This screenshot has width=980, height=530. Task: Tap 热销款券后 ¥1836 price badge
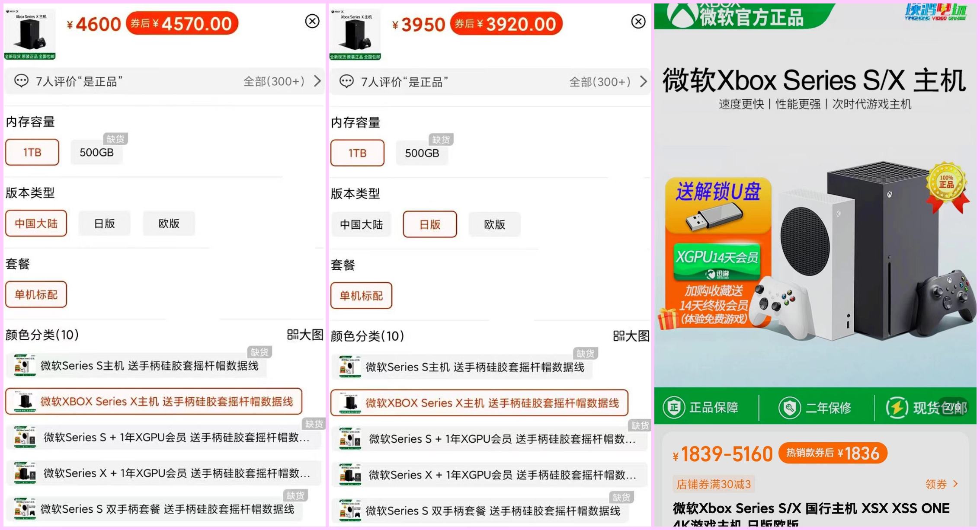point(833,453)
